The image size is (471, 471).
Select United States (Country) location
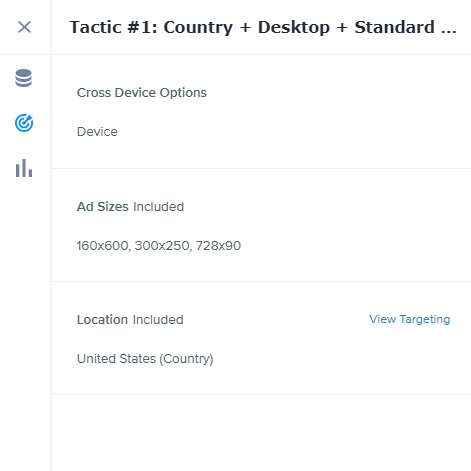tap(145, 359)
